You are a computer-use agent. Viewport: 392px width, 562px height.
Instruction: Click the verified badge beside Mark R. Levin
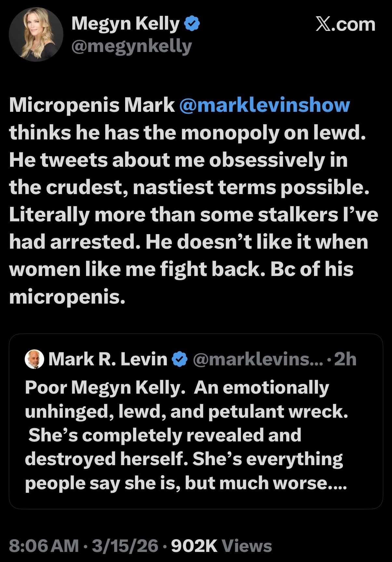pyautogui.click(x=180, y=359)
